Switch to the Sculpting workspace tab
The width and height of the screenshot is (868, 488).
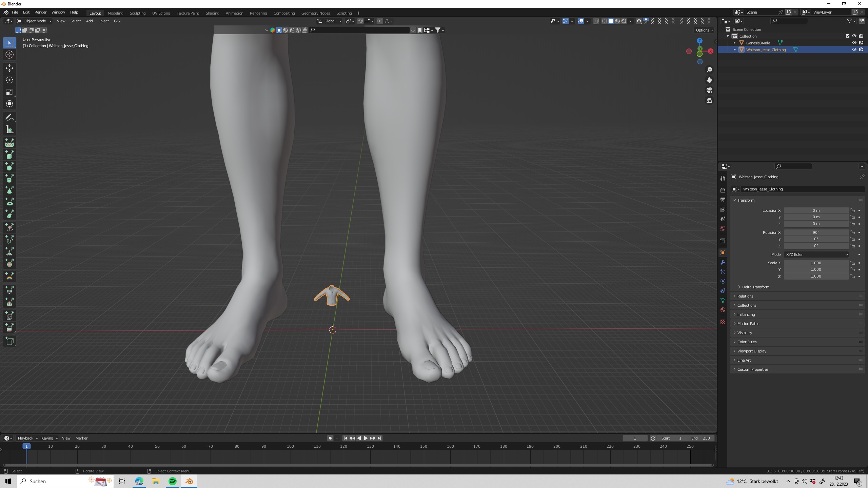(137, 13)
